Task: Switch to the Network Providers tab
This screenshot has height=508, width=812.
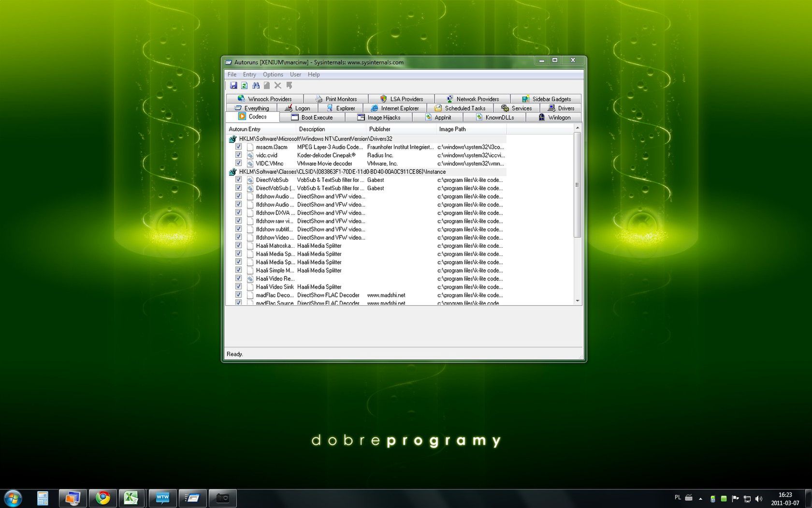Action: pos(472,99)
